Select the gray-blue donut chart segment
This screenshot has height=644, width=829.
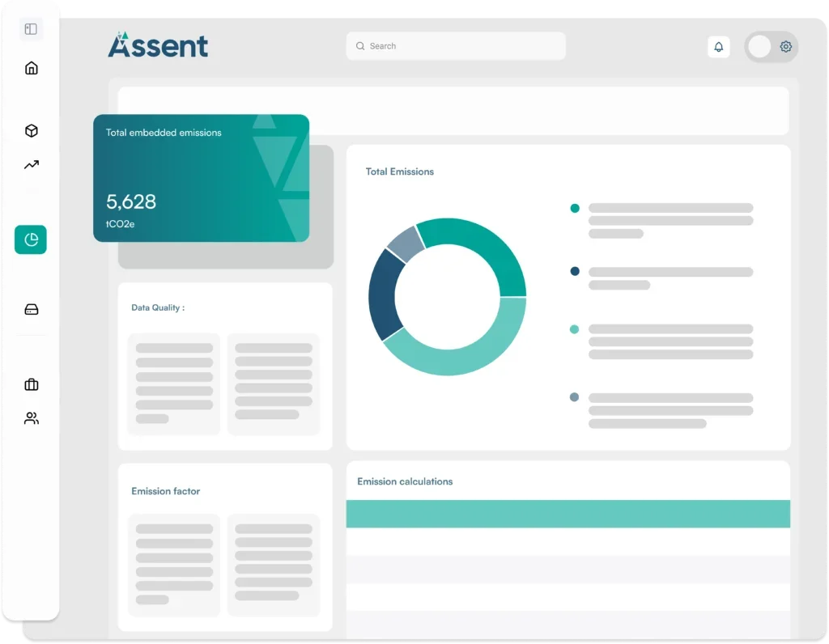tap(405, 244)
